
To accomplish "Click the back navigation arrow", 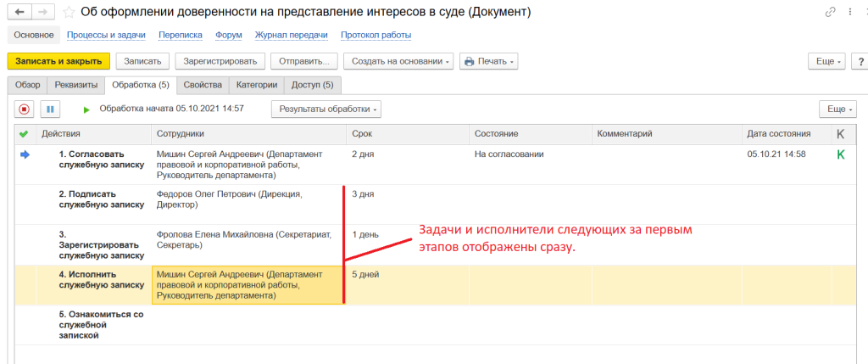I will pyautogui.click(x=19, y=13).
